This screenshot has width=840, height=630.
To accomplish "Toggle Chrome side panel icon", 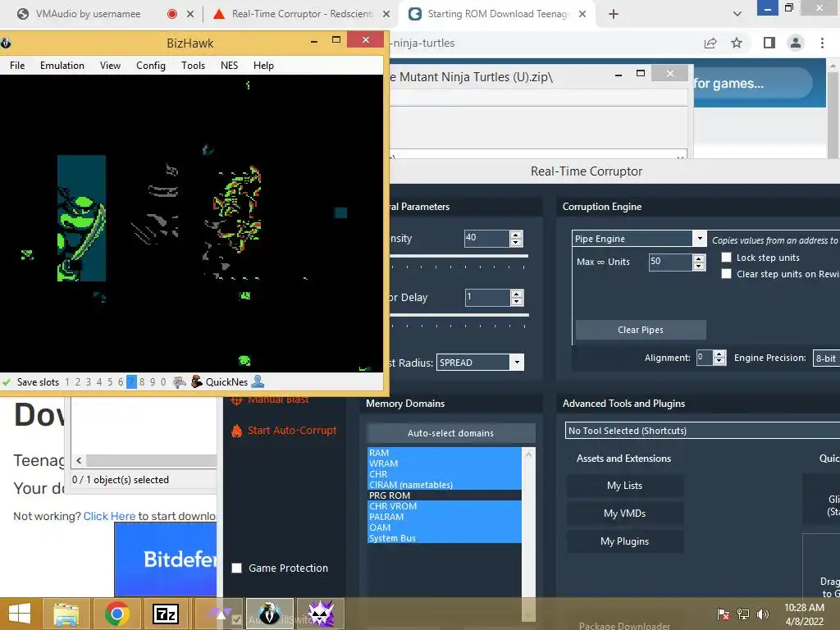I will [769, 43].
